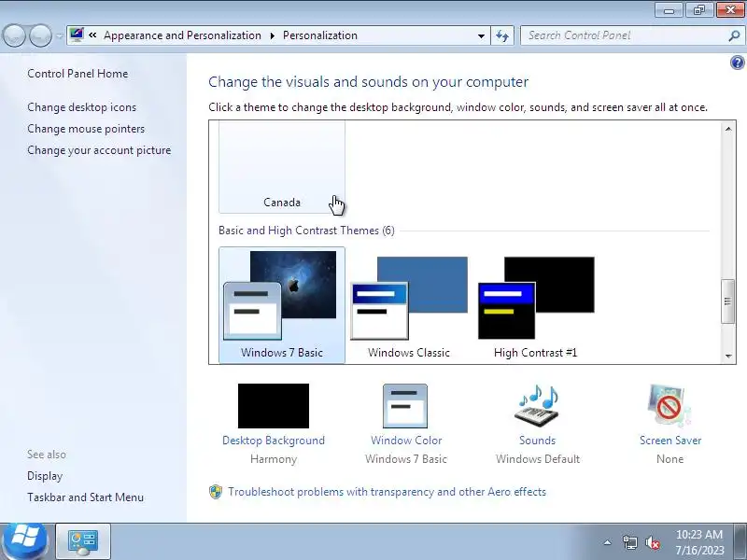Click the double chevron in the breadcrumb
The width and height of the screenshot is (747, 560).
tap(92, 35)
